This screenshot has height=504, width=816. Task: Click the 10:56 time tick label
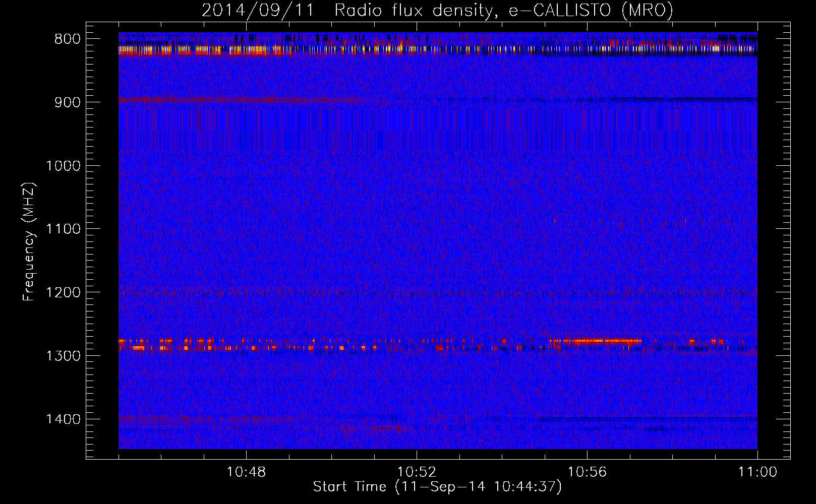[587, 472]
